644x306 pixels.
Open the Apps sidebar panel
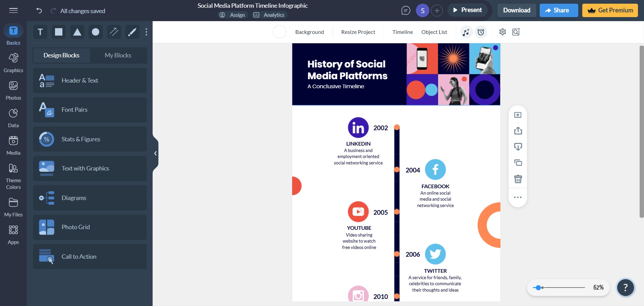(13, 235)
